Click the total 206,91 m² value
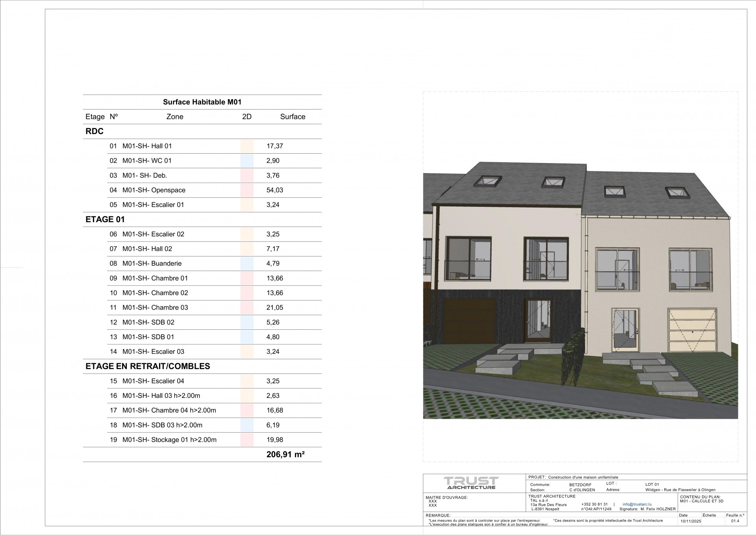This screenshot has width=756, height=535. pos(285,455)
